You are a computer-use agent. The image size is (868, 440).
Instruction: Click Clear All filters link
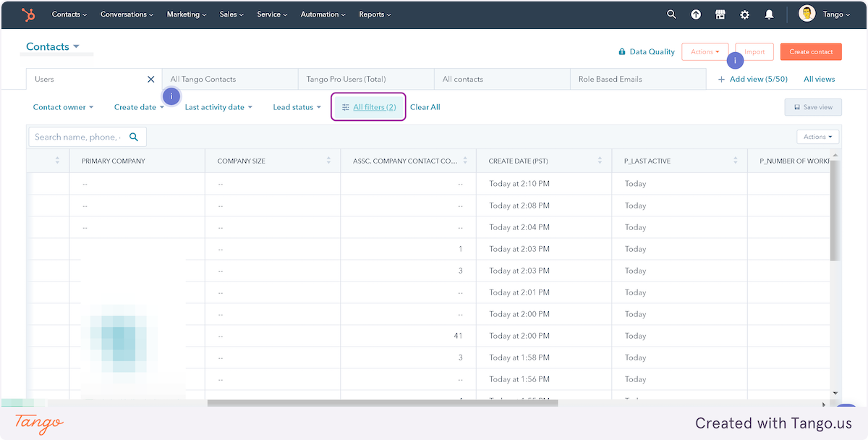pos(425,107)
